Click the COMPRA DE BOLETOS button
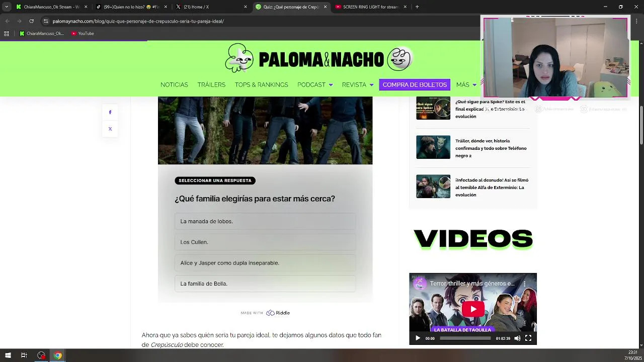This screenshot has width=644, height=362. tap(415, 84)
